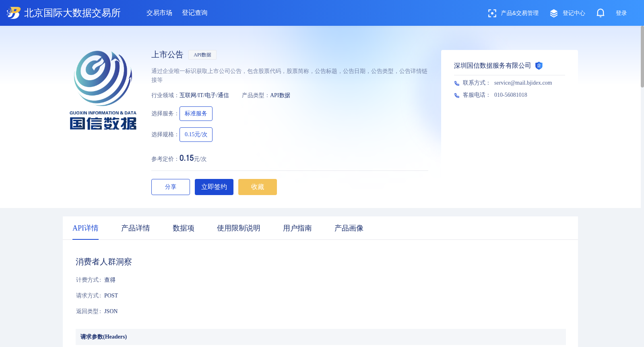Click the 产品&交易管理 label
This screenshot has height=347, width=644.
tap(520, 13)
